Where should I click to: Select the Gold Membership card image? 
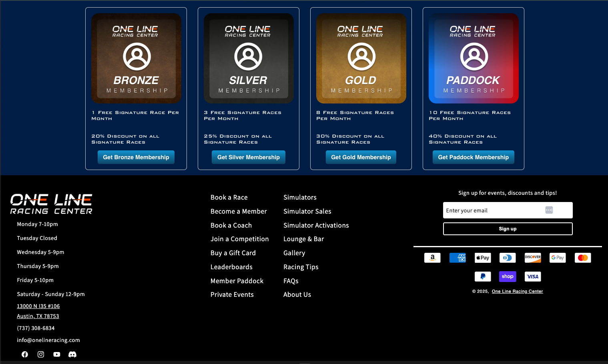[361, 58]
